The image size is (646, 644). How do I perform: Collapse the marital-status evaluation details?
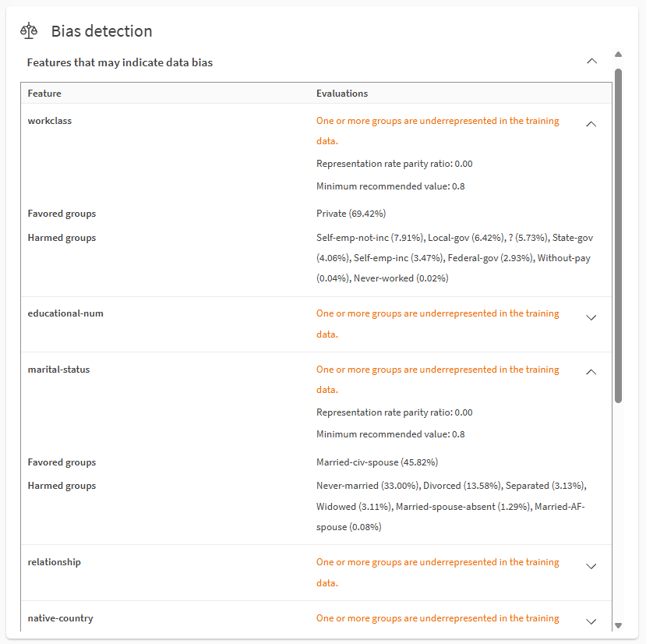pos(591,372)
